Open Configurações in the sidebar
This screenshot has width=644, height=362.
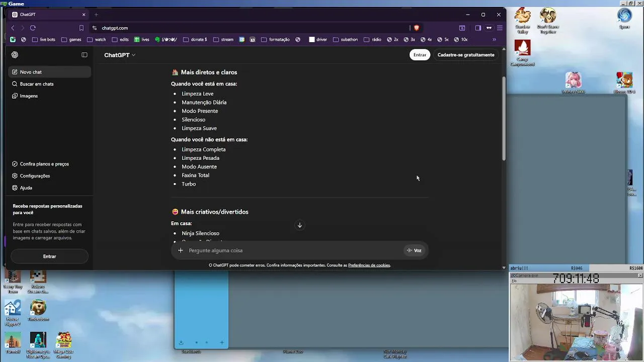point(49,176)
